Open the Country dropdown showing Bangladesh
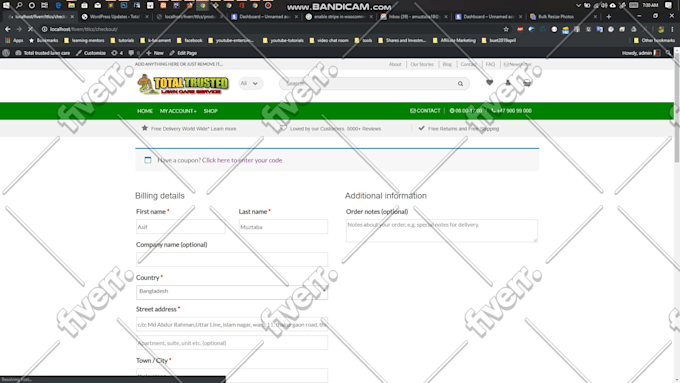 tap(232, 291)
